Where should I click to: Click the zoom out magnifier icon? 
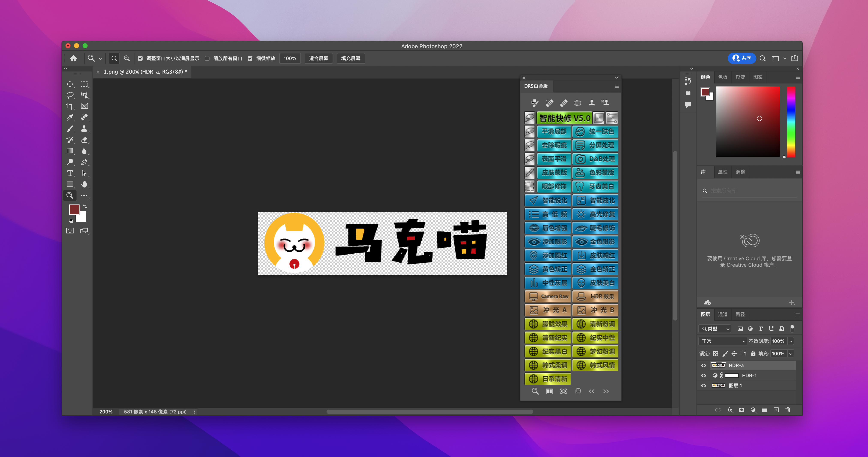127,58
